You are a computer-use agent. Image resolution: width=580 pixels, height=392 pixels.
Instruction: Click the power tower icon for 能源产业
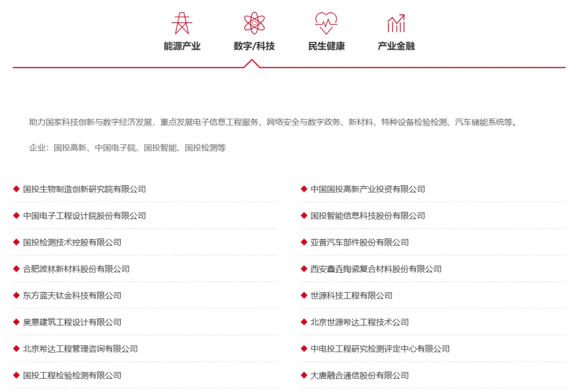[x=182, y=23]
